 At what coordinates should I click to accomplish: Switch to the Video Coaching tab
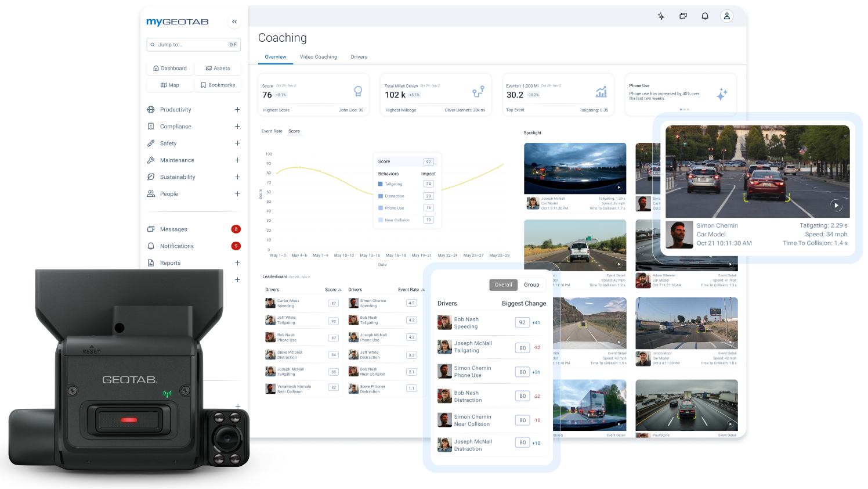click(x=319, y=57)
